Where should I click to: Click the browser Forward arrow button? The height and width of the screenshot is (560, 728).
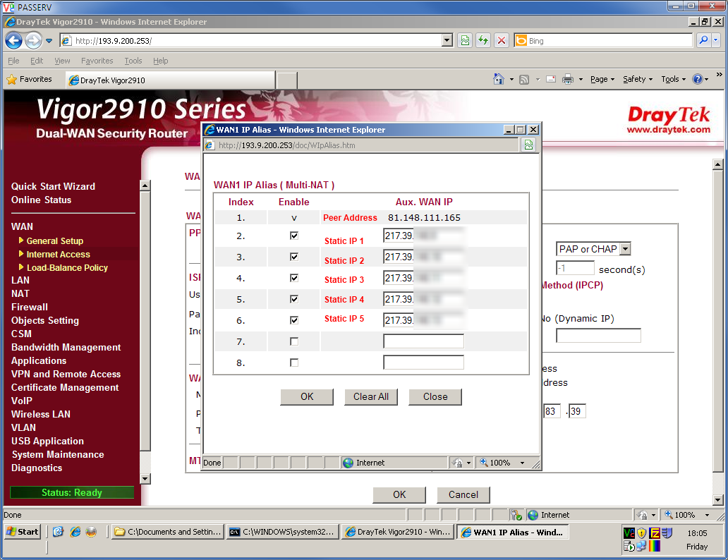[x=33, y=41]
